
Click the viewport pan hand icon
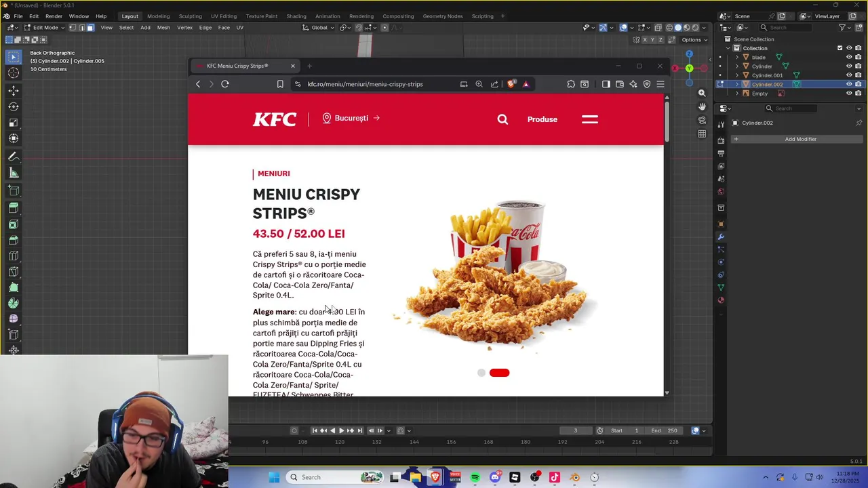(702, 106)
